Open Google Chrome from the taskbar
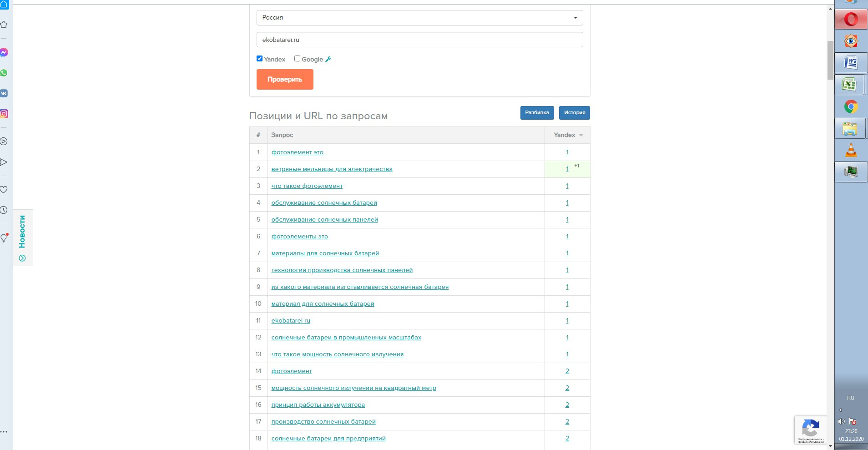 (x=851, y=106)
